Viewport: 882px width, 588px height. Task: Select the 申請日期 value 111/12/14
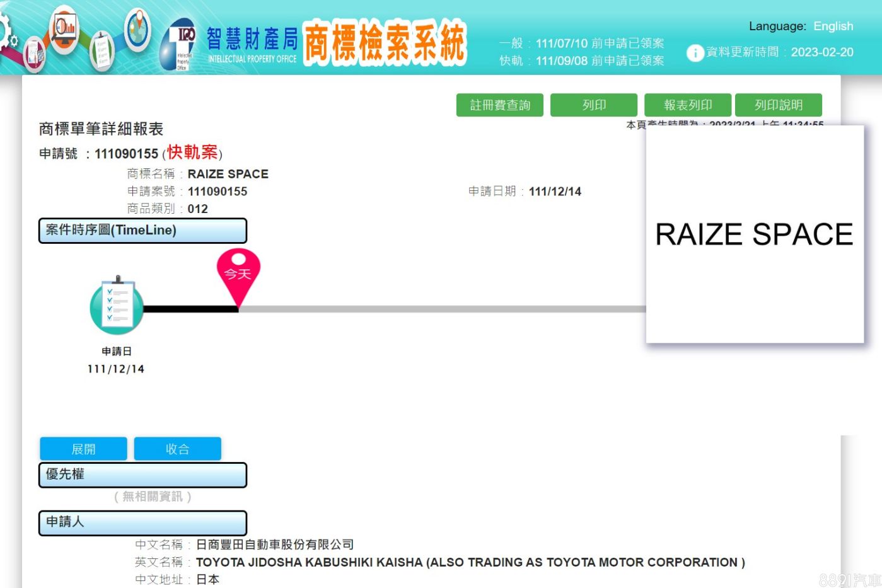click(x=555, y=192)
